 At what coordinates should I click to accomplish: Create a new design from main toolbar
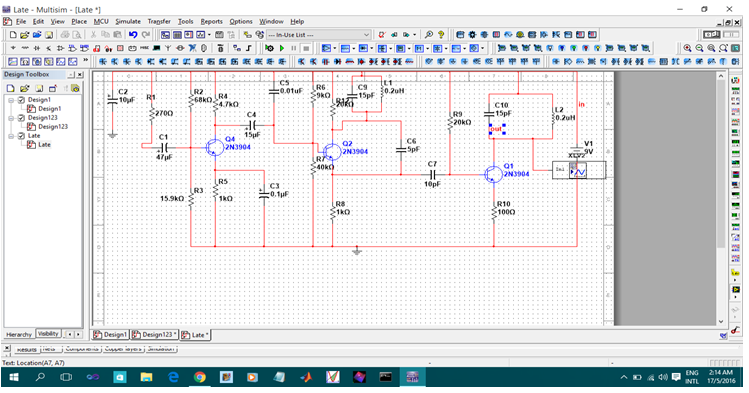(13, 35)
